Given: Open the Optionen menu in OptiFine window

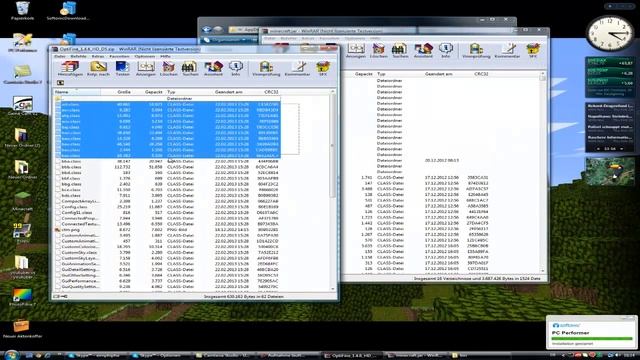Looking at the screenshot, I should tap(145, 56).
